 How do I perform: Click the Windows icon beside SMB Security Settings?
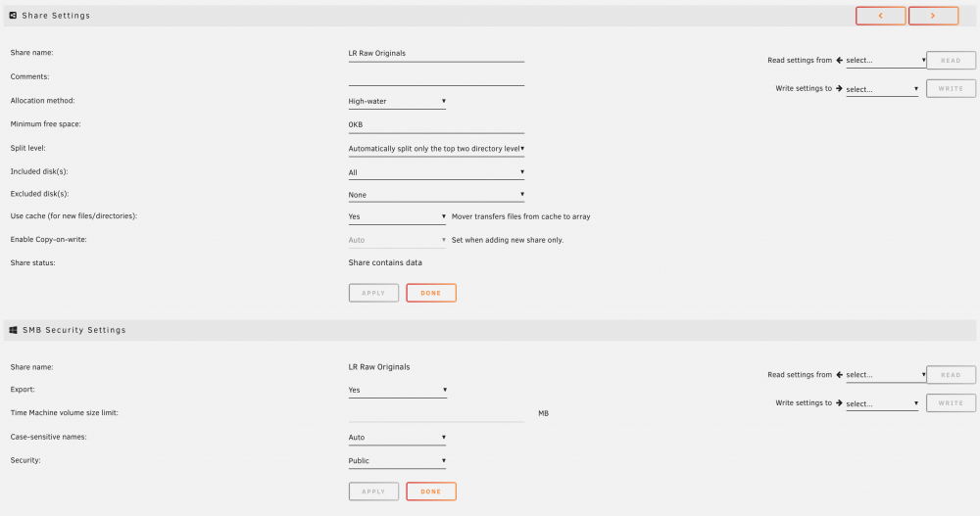[13, 330]
